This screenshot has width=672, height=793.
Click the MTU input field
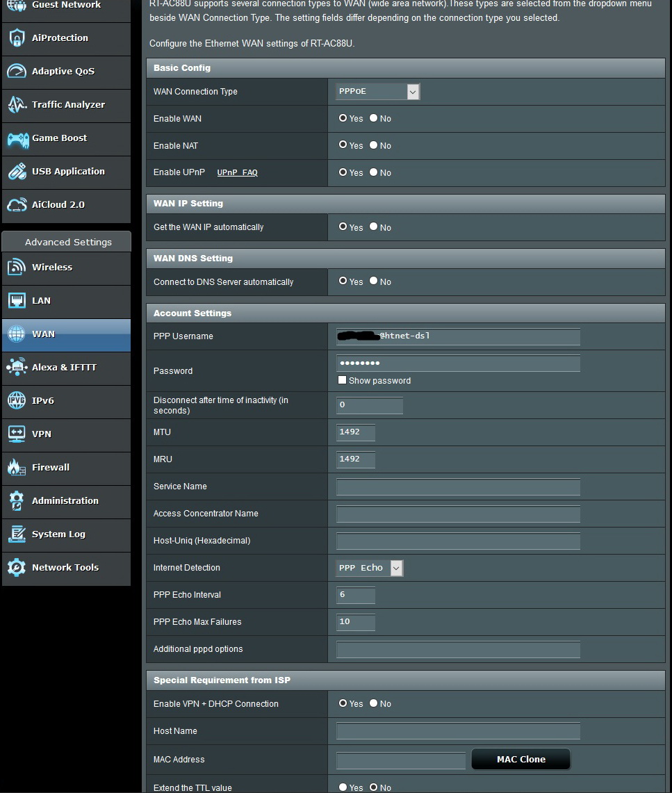[x=356, y=432]
